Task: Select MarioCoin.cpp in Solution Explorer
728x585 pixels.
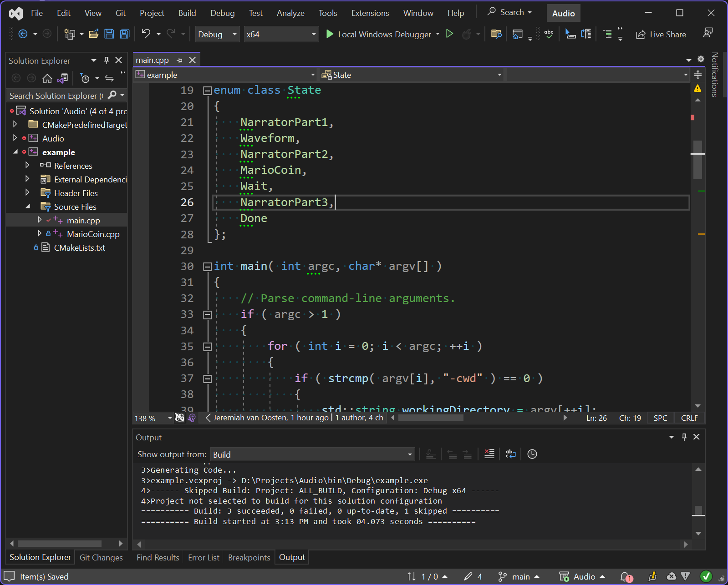Action: point(93,234)
